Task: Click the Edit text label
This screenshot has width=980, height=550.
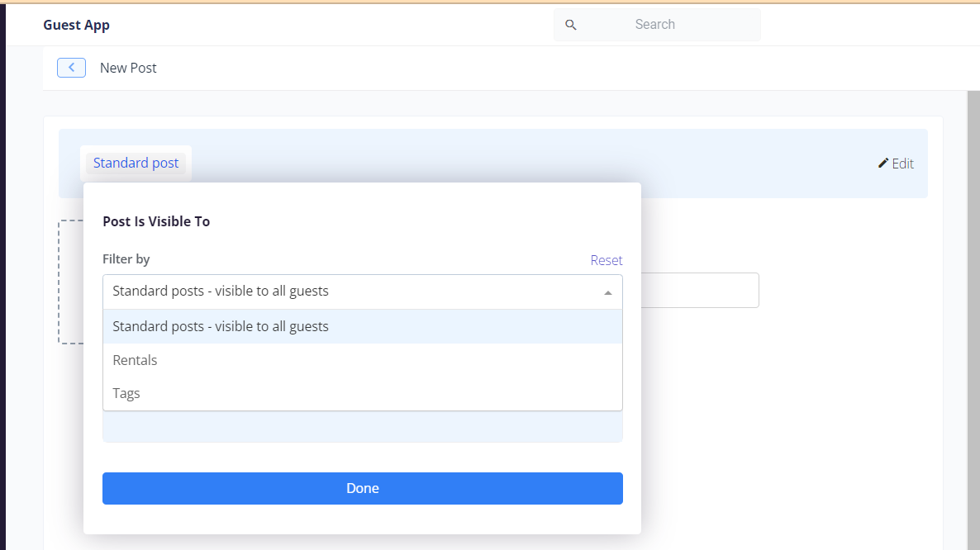Action: click(902, 164)
